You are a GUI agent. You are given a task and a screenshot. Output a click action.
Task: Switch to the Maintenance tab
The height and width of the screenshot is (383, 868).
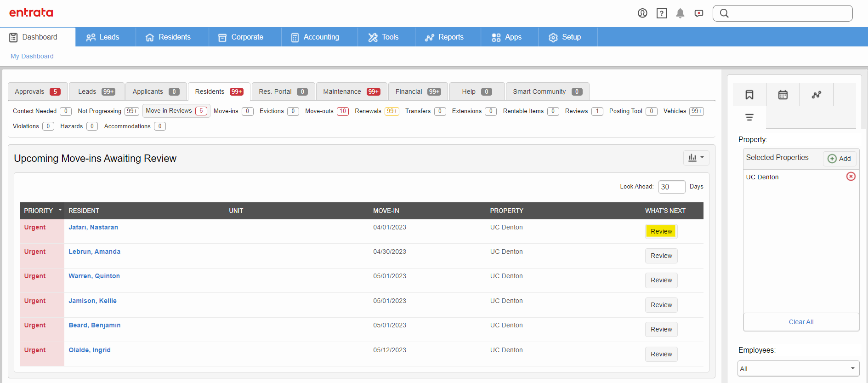tap(352, 91)
